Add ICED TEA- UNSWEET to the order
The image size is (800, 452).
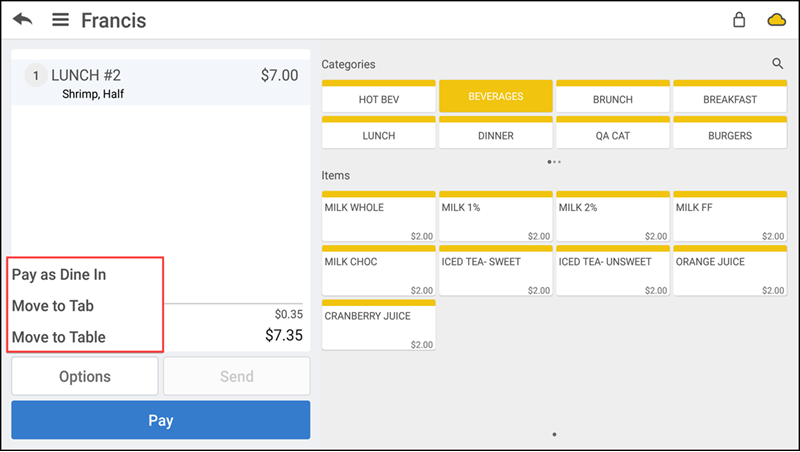point(613,270)
